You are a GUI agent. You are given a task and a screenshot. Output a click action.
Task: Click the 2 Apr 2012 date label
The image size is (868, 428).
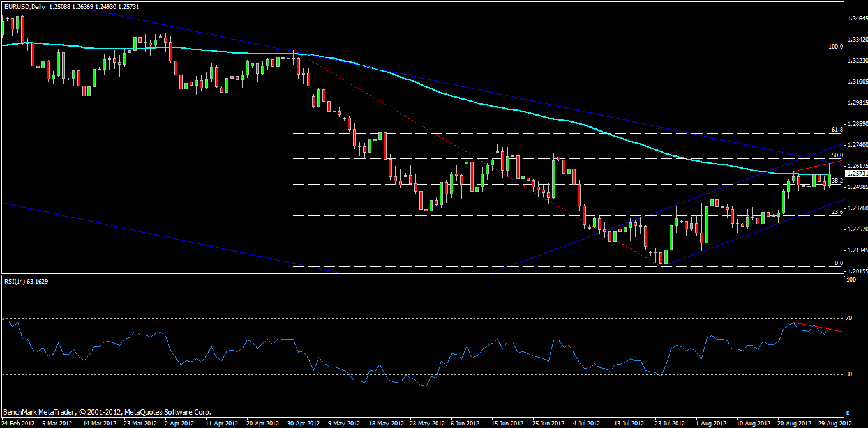(x=181, y=423)
